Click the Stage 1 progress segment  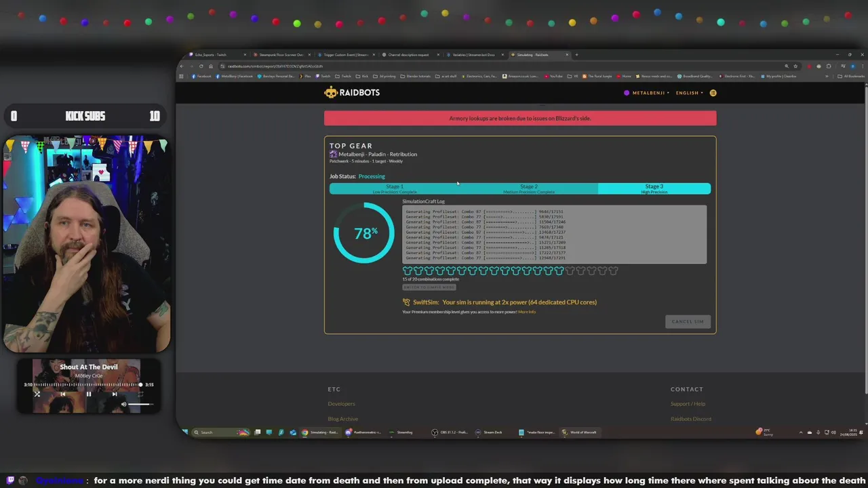pos(395,188)
